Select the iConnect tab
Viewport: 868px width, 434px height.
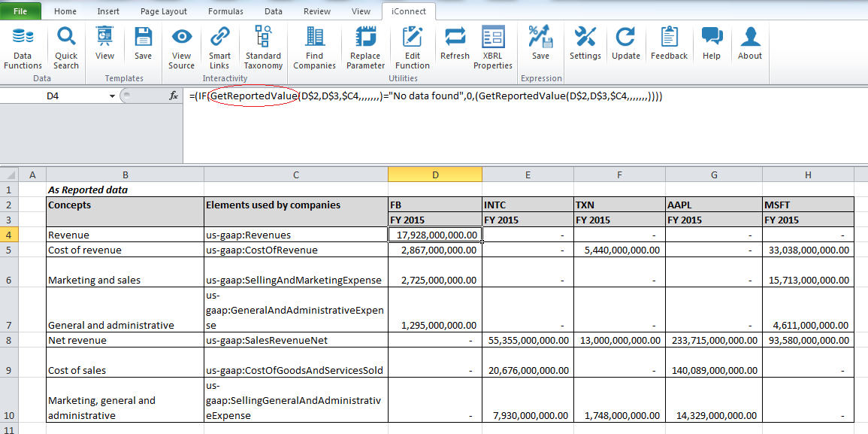coord(409,11)
